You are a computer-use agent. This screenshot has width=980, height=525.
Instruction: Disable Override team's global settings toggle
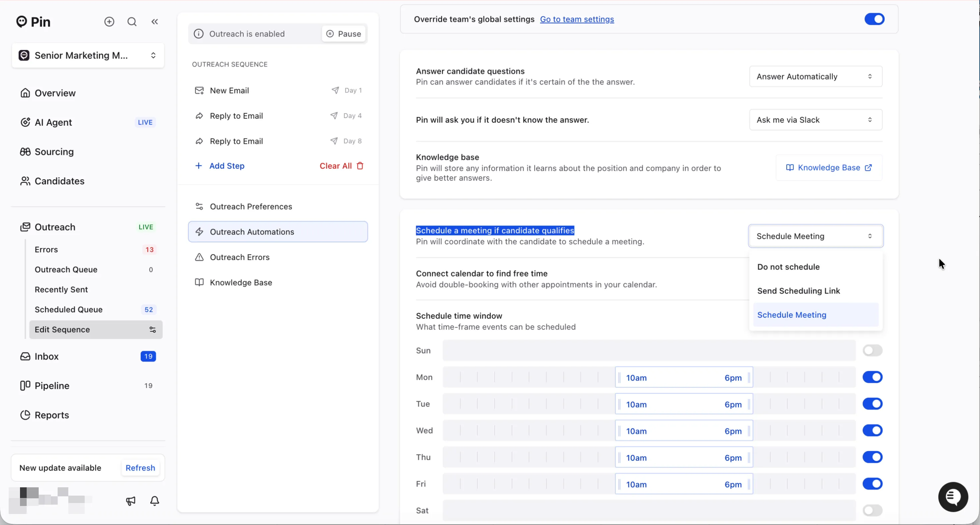coord(874,19)
